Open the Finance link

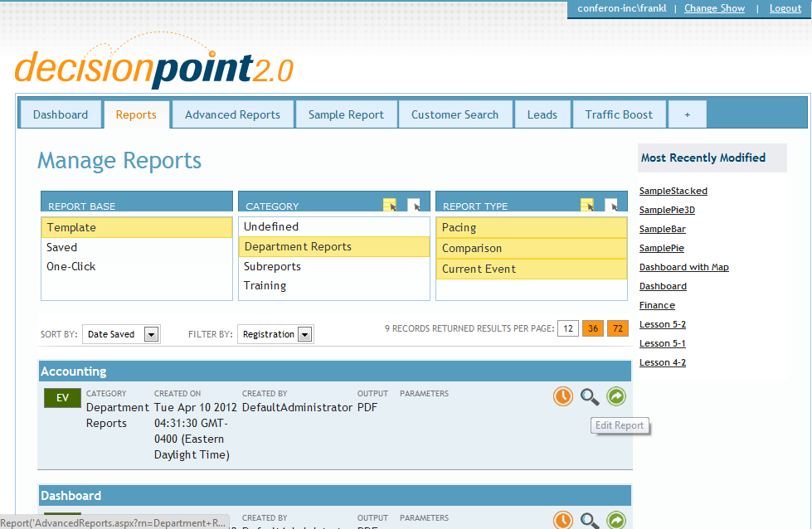657,305
